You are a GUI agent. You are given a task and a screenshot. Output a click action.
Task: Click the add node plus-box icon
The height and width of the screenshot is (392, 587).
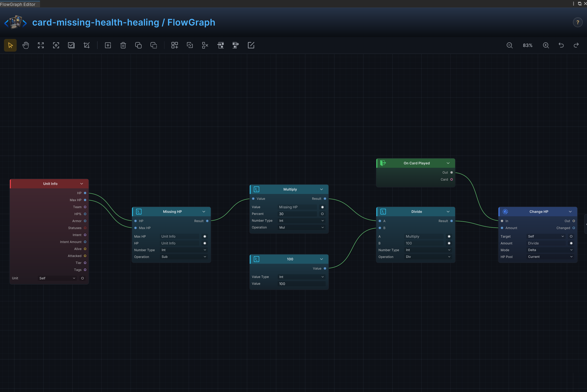pyautogui.click(x=108, y=45)
